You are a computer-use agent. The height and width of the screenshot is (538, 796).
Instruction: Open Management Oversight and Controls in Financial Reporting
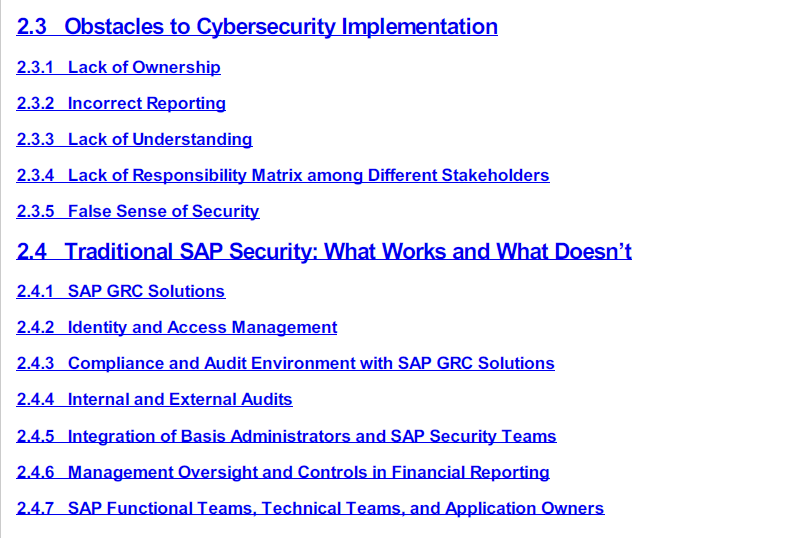[x=308, y=472]
